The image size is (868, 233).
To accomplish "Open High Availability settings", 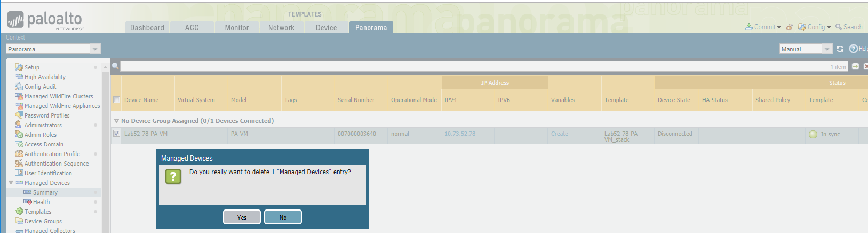I will coord(45,77).
